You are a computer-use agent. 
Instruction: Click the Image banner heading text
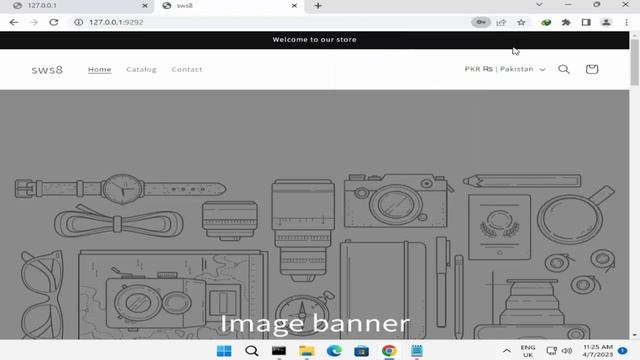(315, 324)
